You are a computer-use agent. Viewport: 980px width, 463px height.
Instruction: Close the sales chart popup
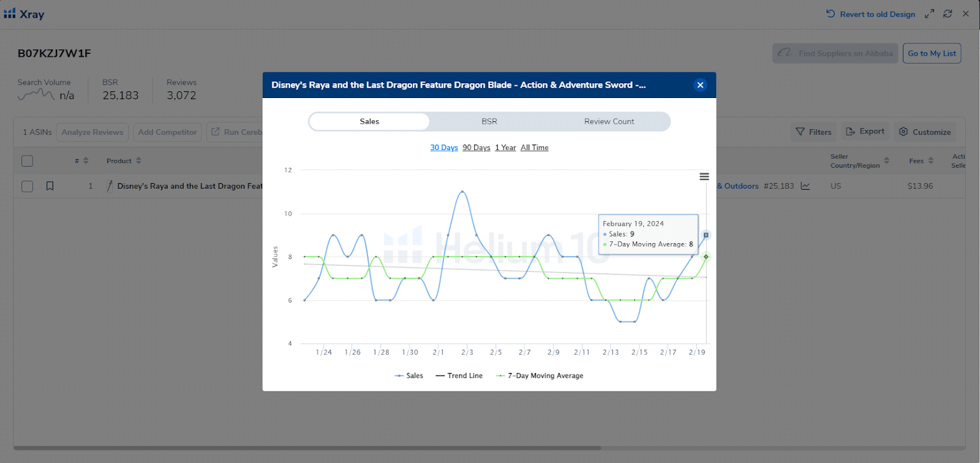click(x=700, y=85)
